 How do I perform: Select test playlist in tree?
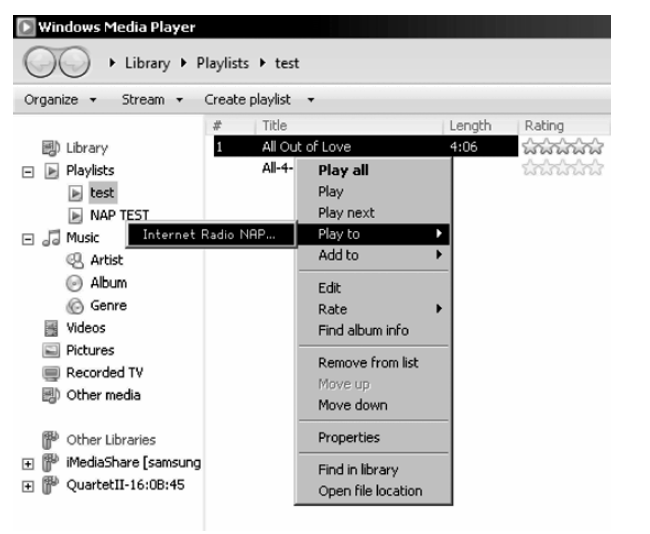click(x=102, y=193)
